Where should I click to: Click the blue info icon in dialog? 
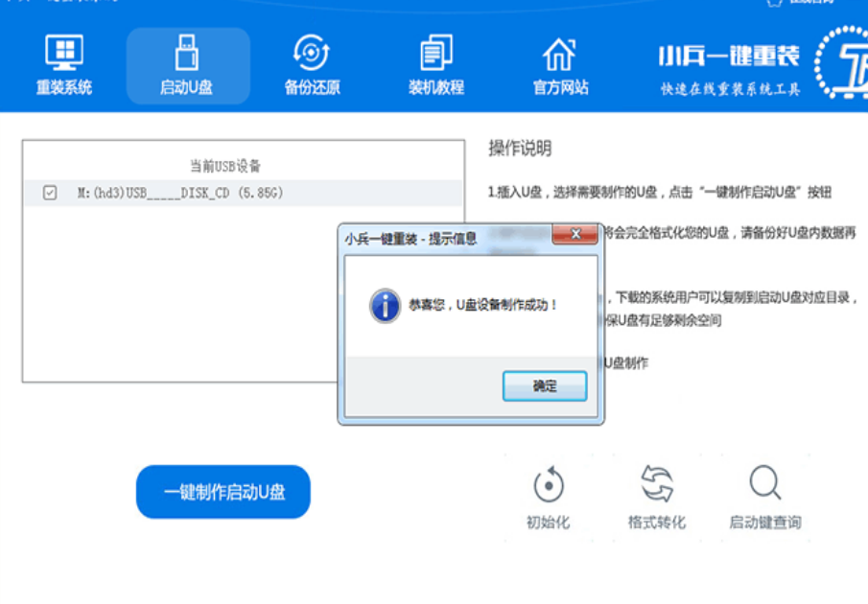pos(385,306)
